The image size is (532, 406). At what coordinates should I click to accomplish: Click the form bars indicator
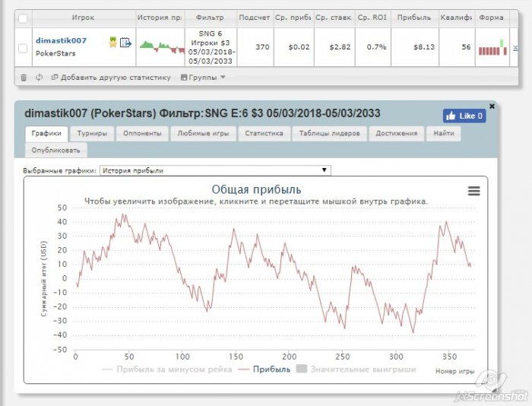[492, 47]
